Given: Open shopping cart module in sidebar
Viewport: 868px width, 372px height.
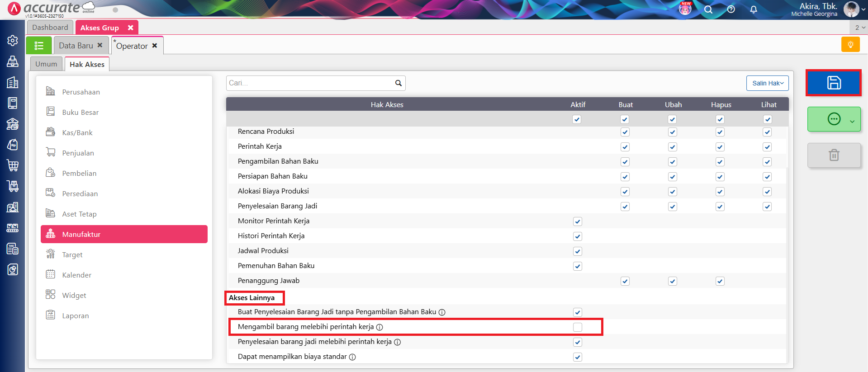Looking at the screenshot, I should pyautogui.click(x=13, y=165).
